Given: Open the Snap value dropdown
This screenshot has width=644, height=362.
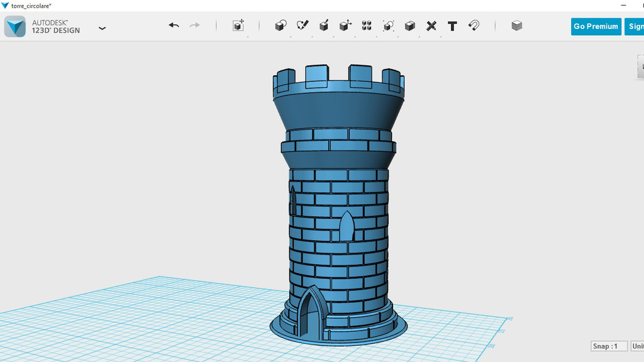Looking at the screenshot, I should (x=609, y=346).
